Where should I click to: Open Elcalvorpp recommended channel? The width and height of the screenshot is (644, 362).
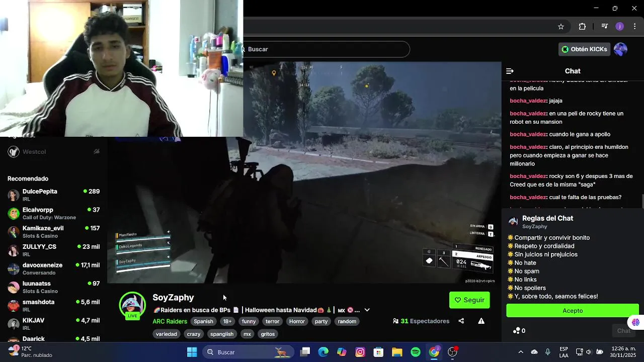coord(53,213)
